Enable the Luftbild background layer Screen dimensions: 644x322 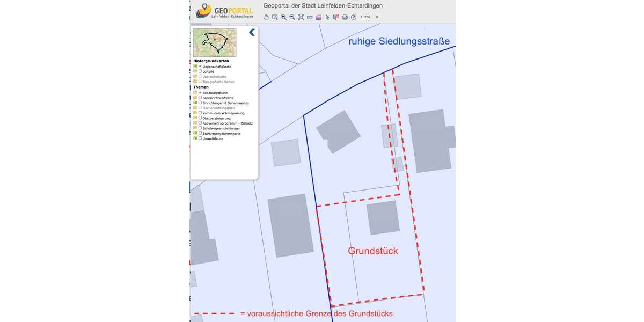point(200,71)
